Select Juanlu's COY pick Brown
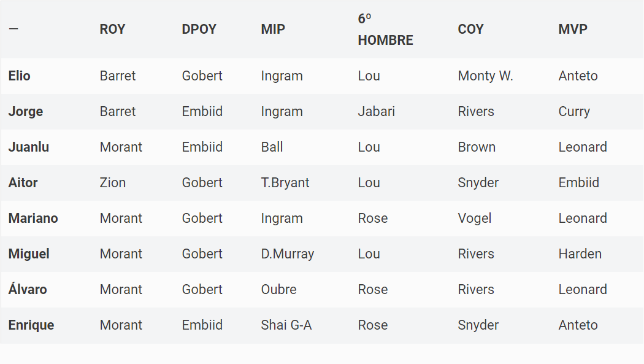Viewport: 644px width, 364px height. [x=477, y=147]
